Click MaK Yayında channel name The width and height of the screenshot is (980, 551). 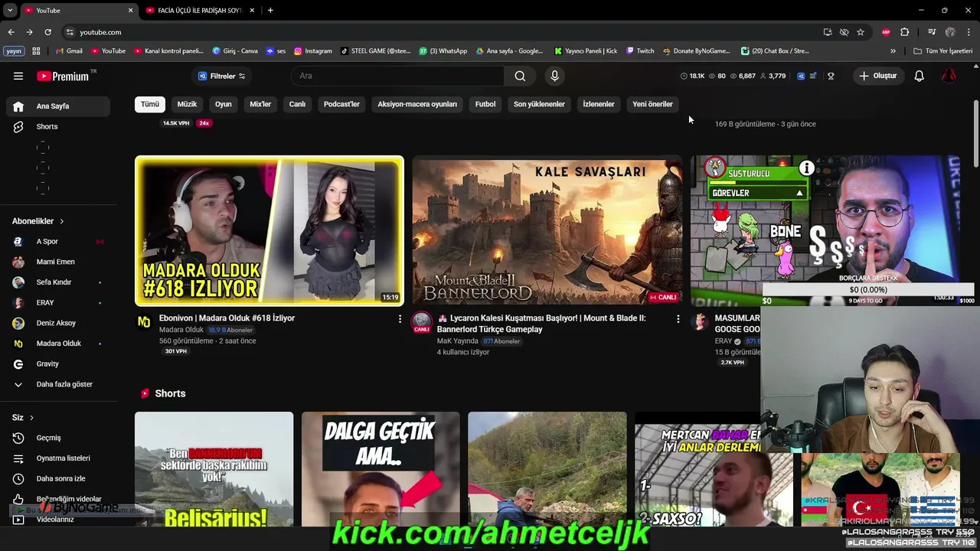(x=457, y=341)
